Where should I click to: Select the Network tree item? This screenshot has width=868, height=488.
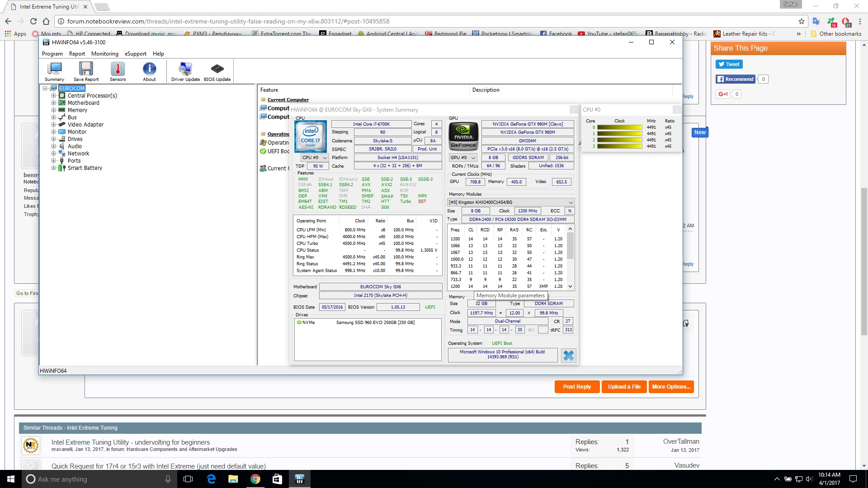click(x=78, y=154)
